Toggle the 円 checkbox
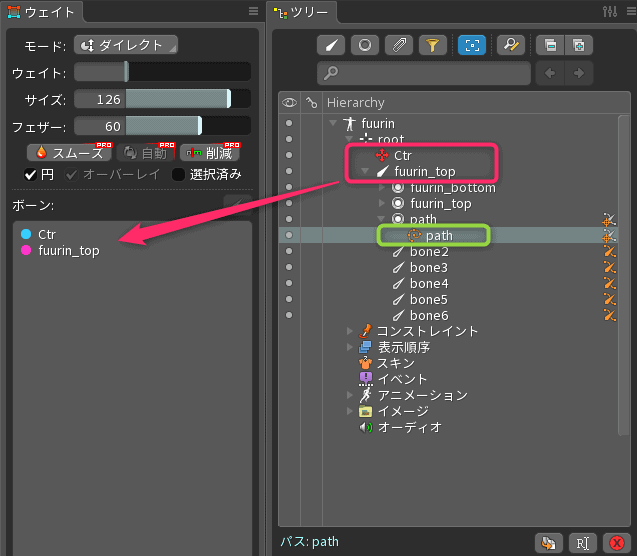Image resolution: width=637 pixels, height=556 pixels. [31, 174]
